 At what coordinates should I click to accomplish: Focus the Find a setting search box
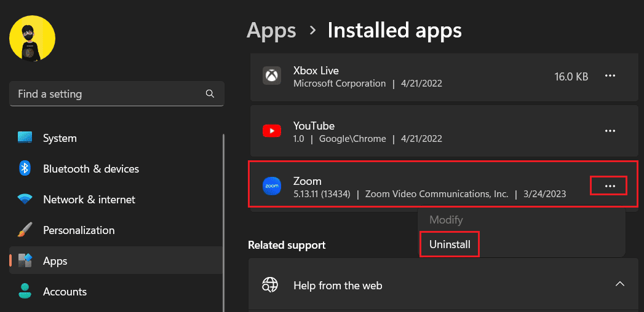[x=117, y=94]
